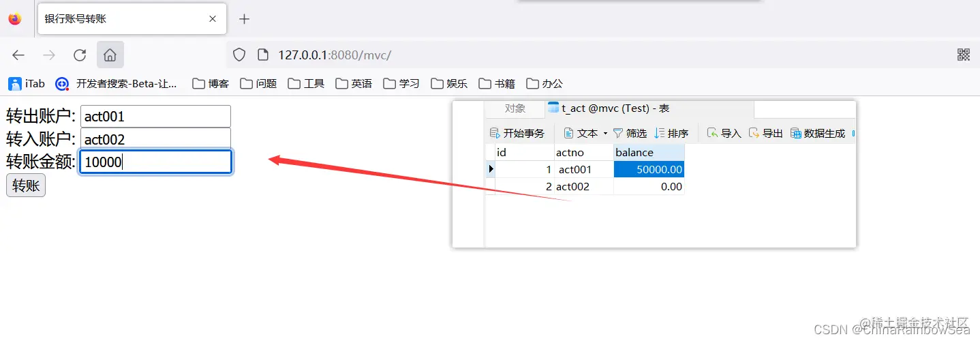Select the act001 cell

click(x=584, y=169)
